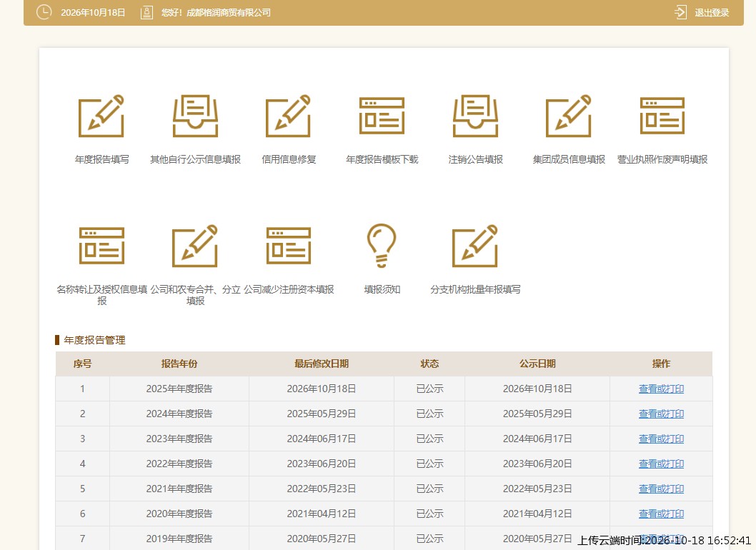Click the 填报须知 lightbulb icon
The image size is (756, 550).
point(382,245)
